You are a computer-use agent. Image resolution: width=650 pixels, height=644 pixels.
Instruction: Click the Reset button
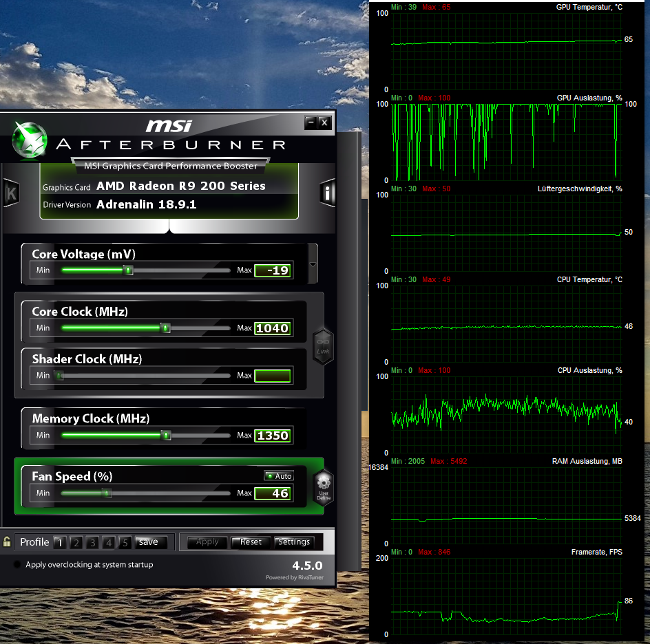coord(251,542)
